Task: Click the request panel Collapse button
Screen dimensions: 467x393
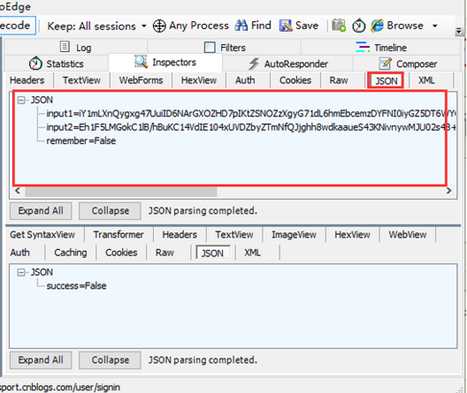Action: (110, 211)
